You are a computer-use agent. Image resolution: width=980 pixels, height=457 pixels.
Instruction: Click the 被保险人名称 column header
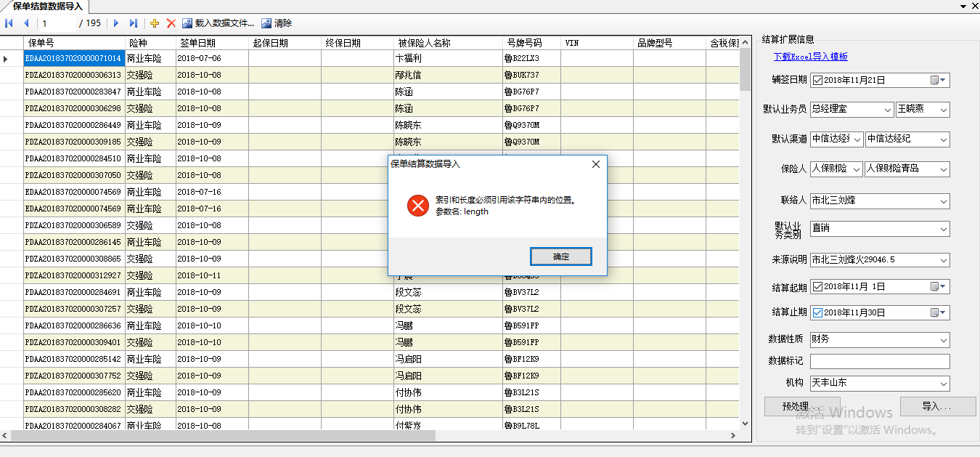click(x=448, y=43)
